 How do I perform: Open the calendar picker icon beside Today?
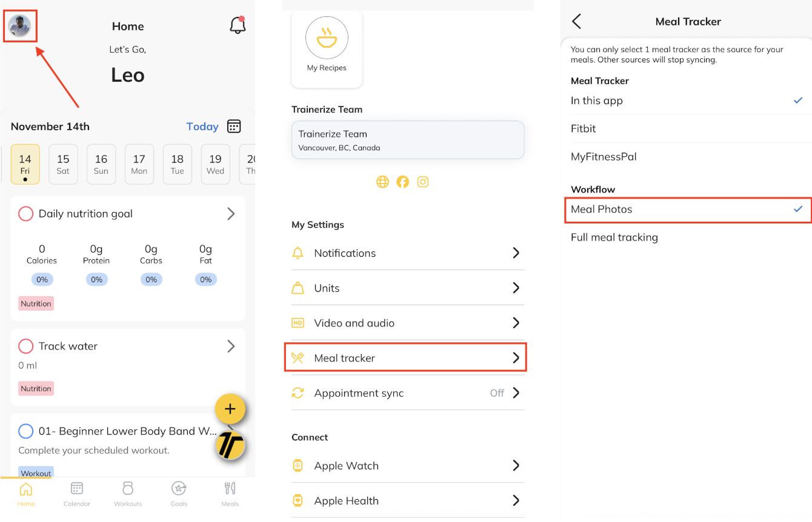234,127
